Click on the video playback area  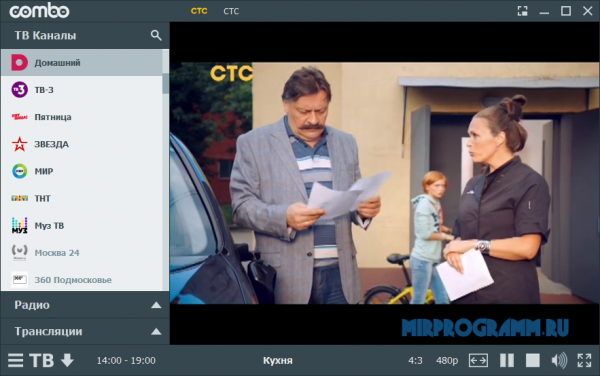[x=385, y=183]
